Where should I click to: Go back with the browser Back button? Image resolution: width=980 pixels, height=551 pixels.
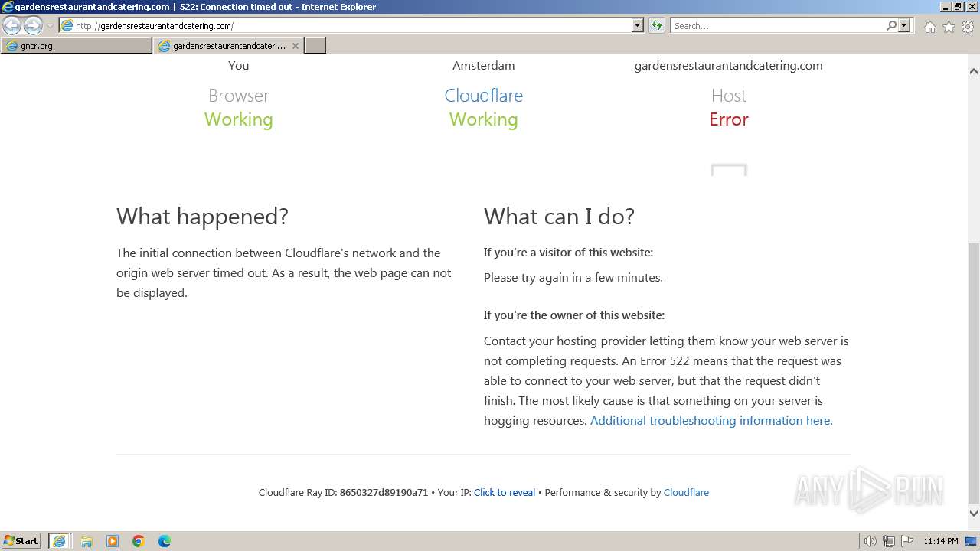click(12, 26)
